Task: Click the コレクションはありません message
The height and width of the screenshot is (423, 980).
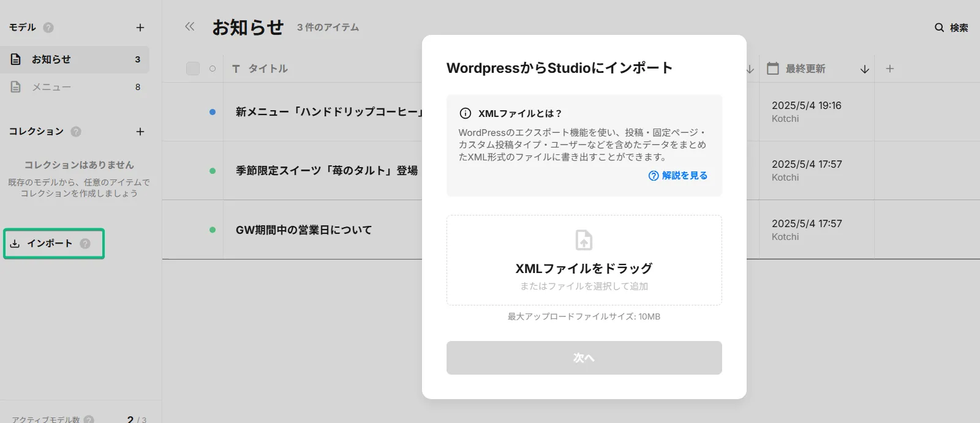Action: pos(79,165)
